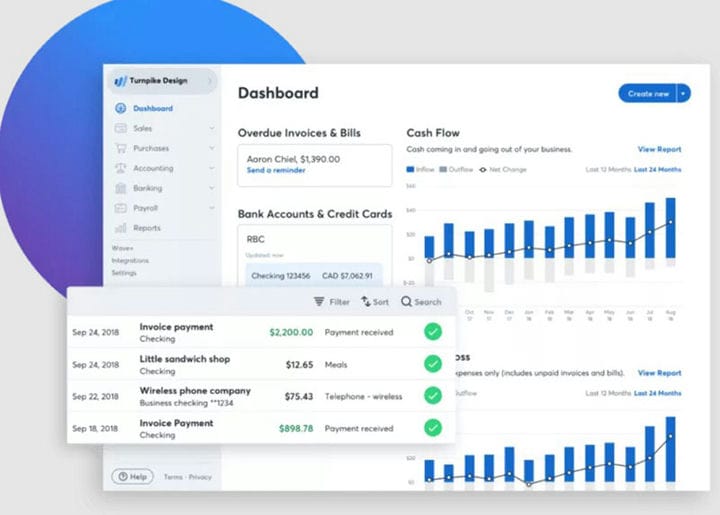
Task: Open the Terms link
Action: 173,477
